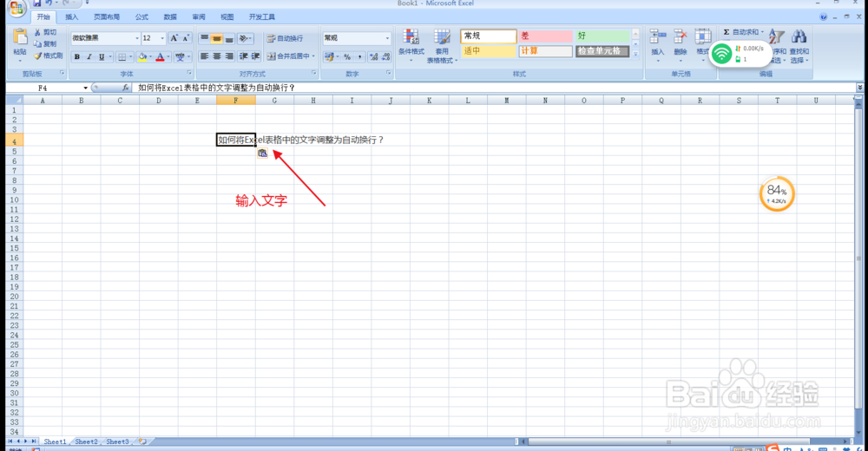Click the increase indent icon
Image resolution: width=868 pixels, height=451 pixels.
coord(255,56)
